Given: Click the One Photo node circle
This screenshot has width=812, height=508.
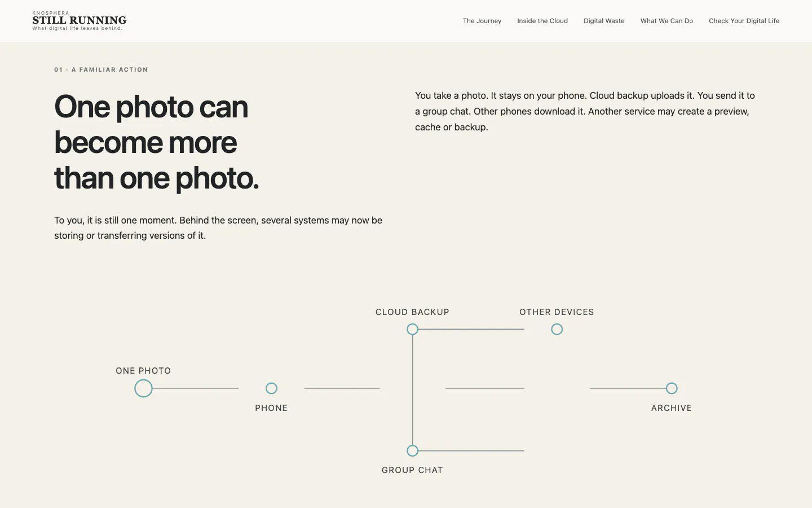Looking at the screenshot, I should (143, 388).
